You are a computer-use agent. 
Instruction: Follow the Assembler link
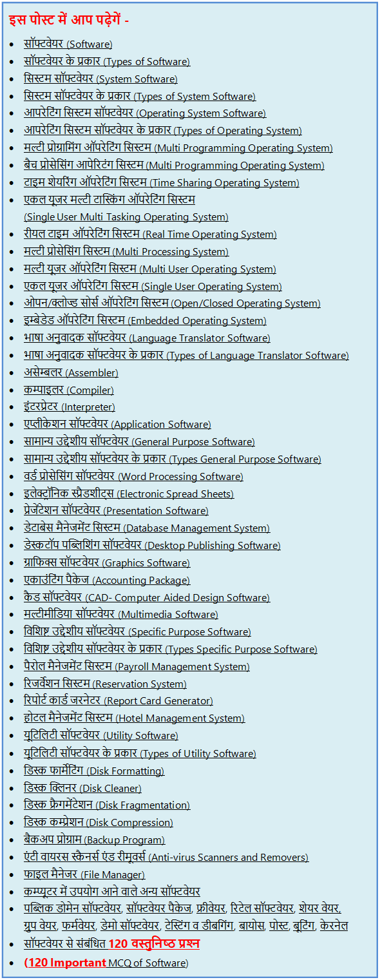[71, 372]
